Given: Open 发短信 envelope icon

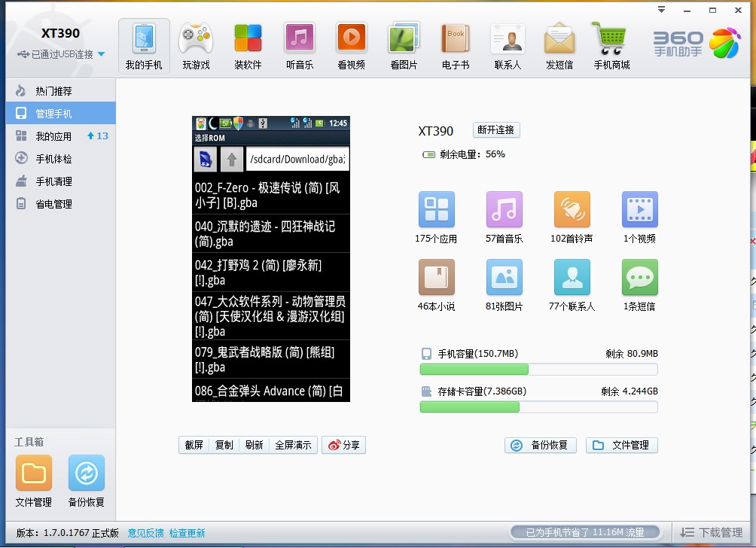Looking at the screenshot, I should [559, 46].
